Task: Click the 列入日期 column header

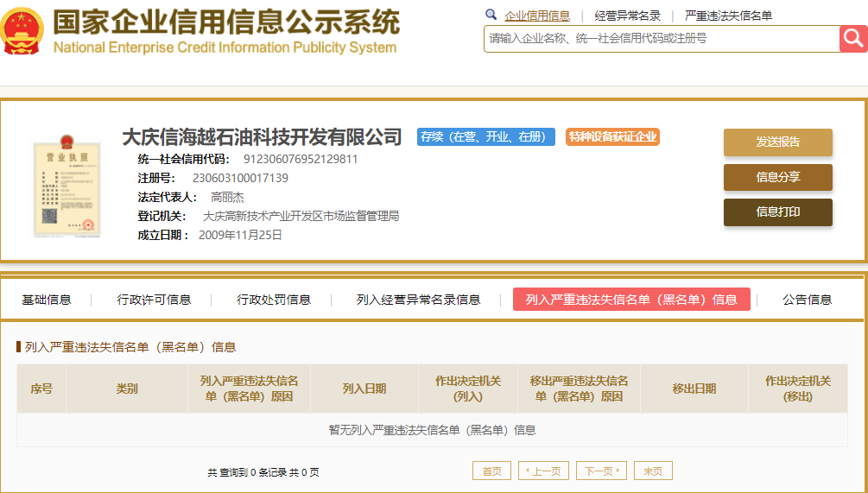Action: [x=364, y=389]
